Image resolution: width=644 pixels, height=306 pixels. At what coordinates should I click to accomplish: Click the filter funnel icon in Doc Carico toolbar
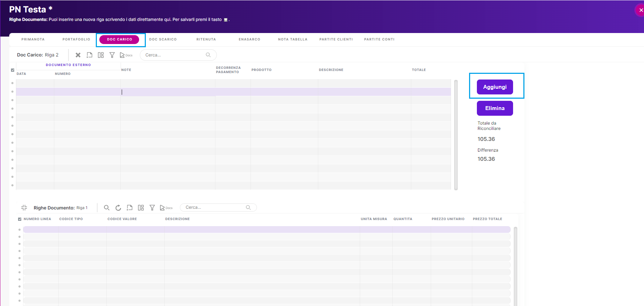pos(112,55)
